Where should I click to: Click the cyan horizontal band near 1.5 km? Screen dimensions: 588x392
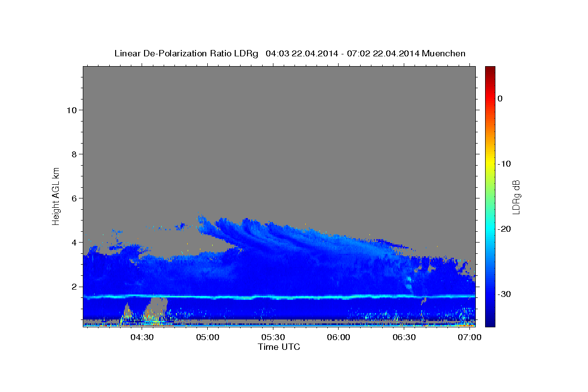point(279,297)
